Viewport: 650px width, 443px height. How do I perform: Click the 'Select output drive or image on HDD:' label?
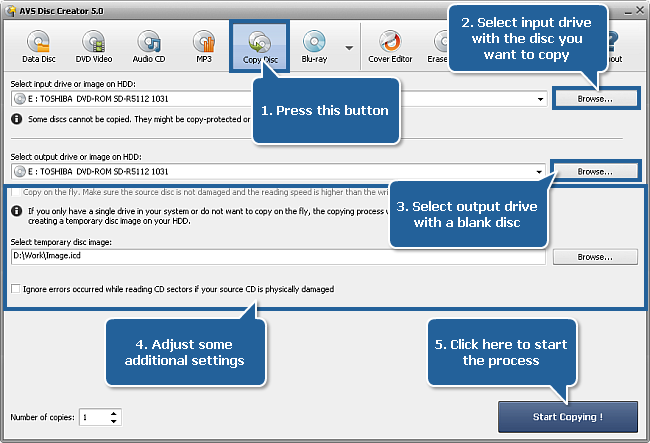point(76,157)
